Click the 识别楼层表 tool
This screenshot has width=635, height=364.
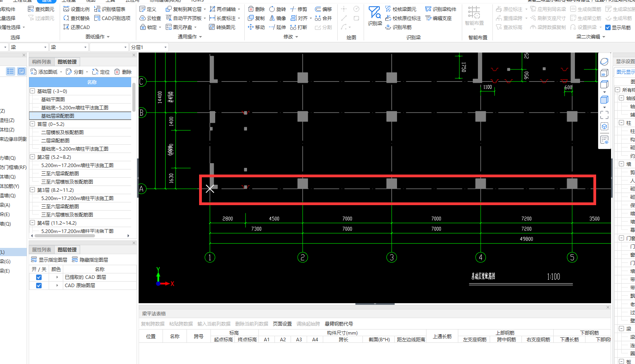coord(110,9)
